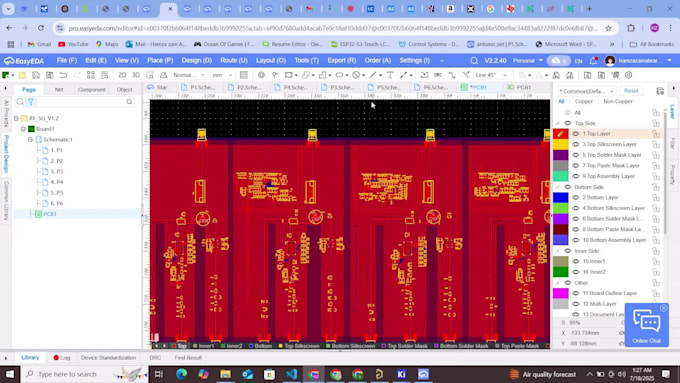Open the Normal mode dropdown

[x=189, y=75]
